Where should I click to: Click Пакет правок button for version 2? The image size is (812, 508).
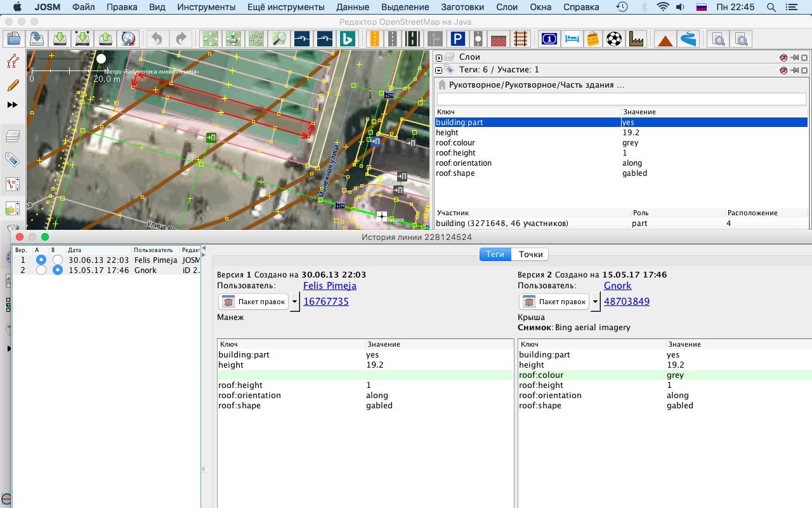(x=554, y=302)
